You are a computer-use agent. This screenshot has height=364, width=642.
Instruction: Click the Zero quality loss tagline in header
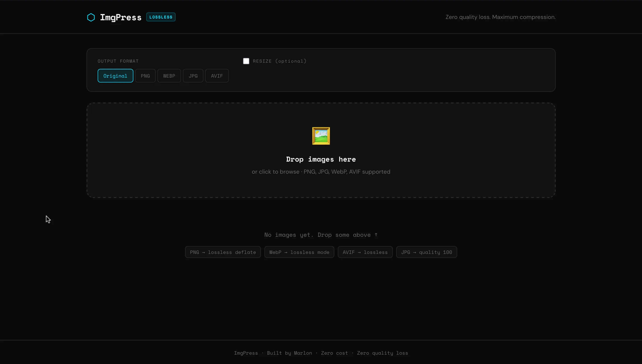tap(501, 17)
